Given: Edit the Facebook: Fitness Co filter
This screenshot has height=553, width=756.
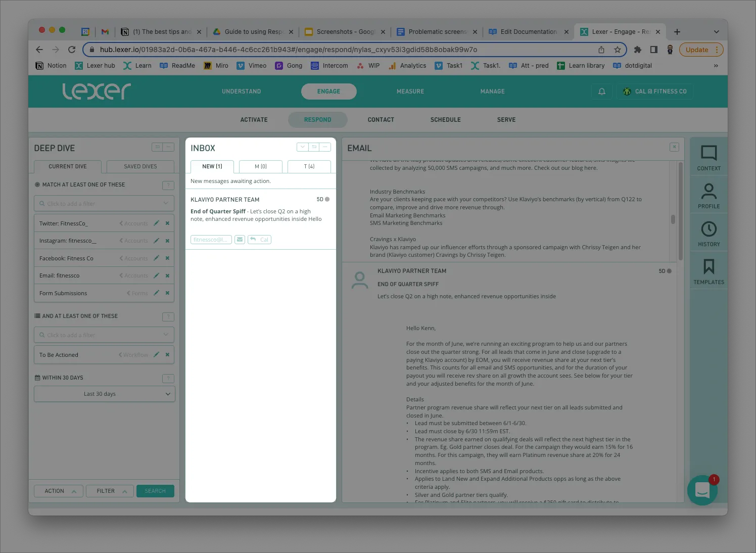Looking at the screenshot, I should 156,258.
